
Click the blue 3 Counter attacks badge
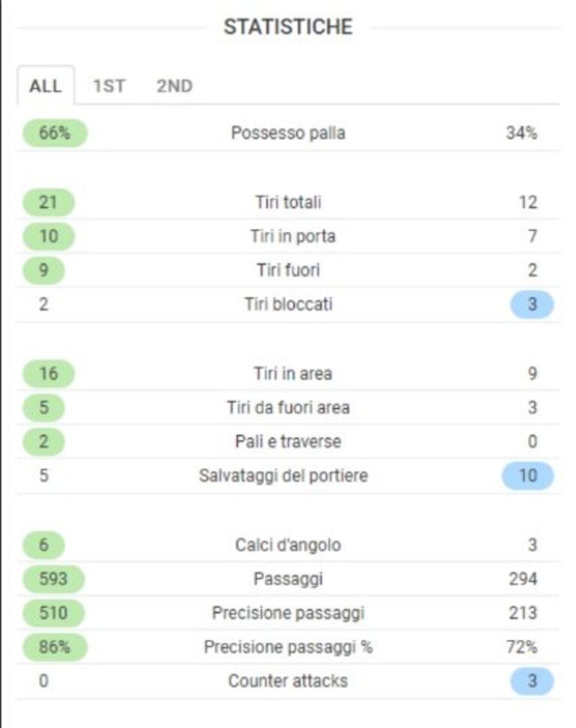coord(532,681)
